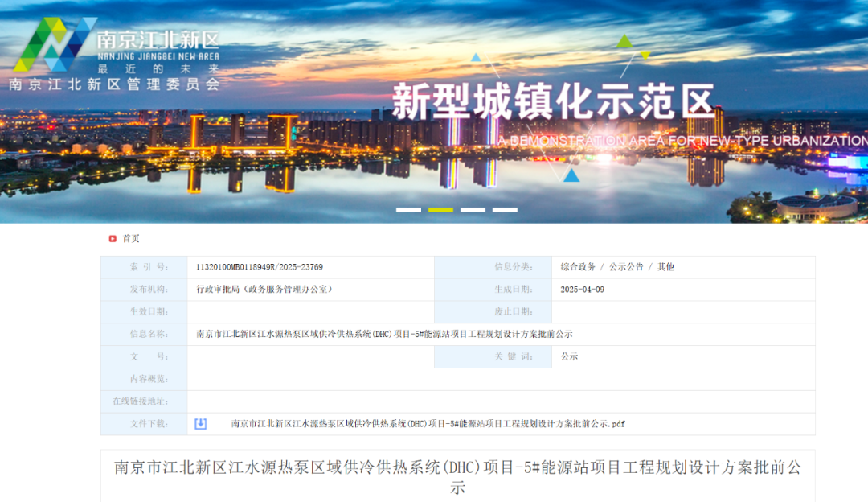
Task: Click the 公示 keyword value
Action: click(x=569, y=356)
